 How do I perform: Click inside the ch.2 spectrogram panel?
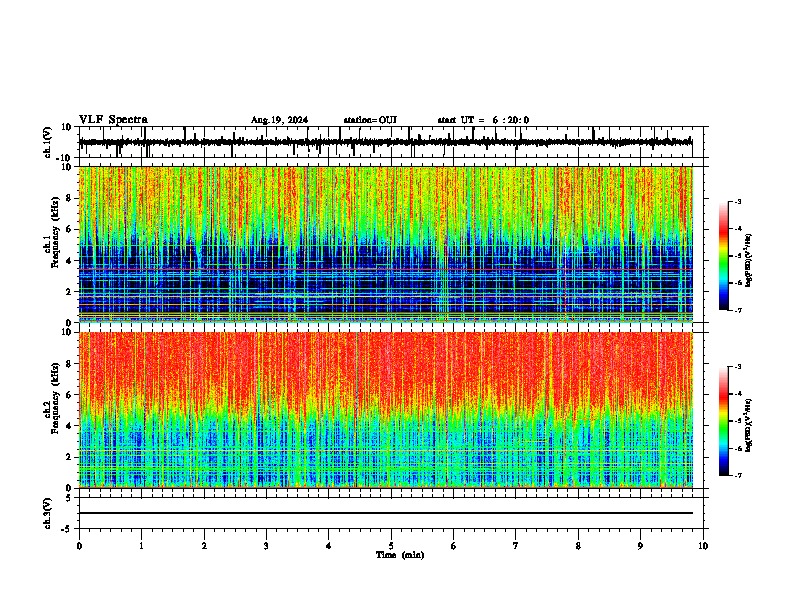tap(385, 410)
